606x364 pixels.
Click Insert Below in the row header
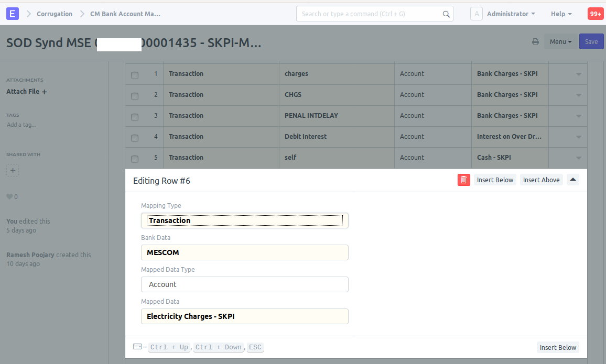tap(495, 180)
